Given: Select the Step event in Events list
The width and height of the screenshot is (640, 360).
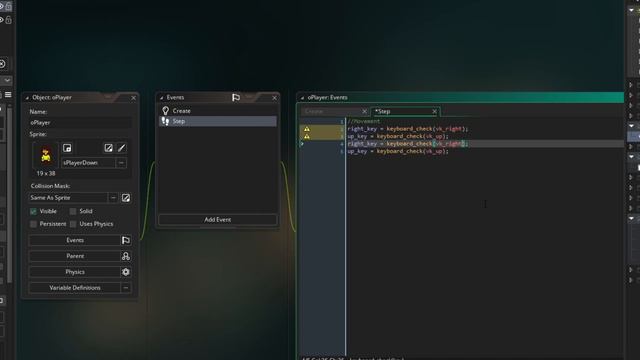Looking at the screenshot, I should click(x=218, y=121).
